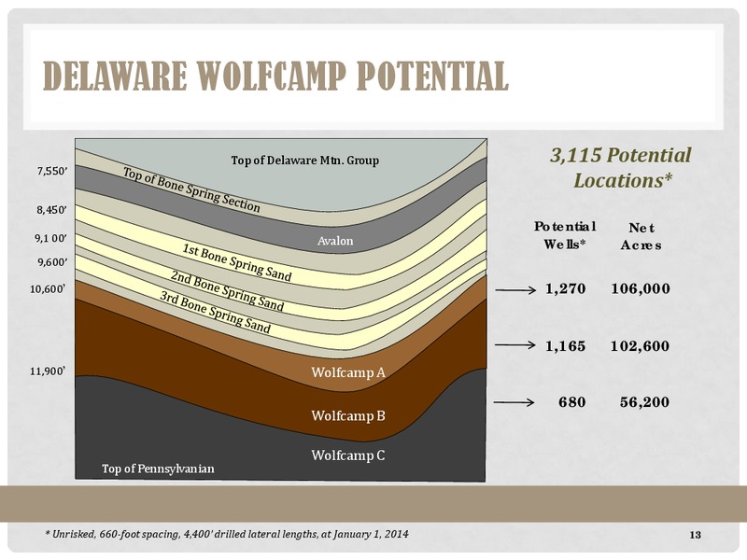Click the footnote about unrisked 660-foot spacing
Screen dimensions: 747x560
[x=226, y=534]
